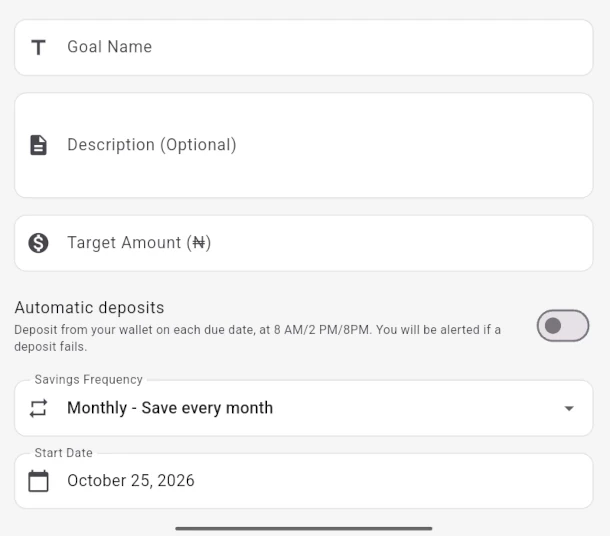Select the Monthly - Save every month option text
Image resolution: width=610 pixels, height=536 pixels.
(170, 408)
